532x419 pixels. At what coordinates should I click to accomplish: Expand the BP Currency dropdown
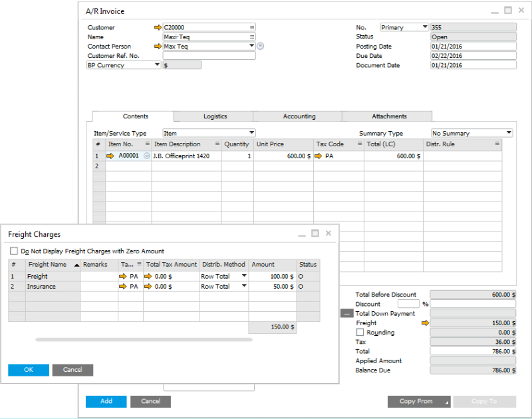point(157,65)
